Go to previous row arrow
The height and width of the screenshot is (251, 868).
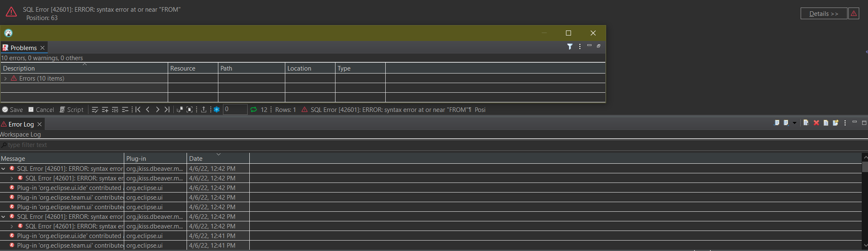click(148, 109)
